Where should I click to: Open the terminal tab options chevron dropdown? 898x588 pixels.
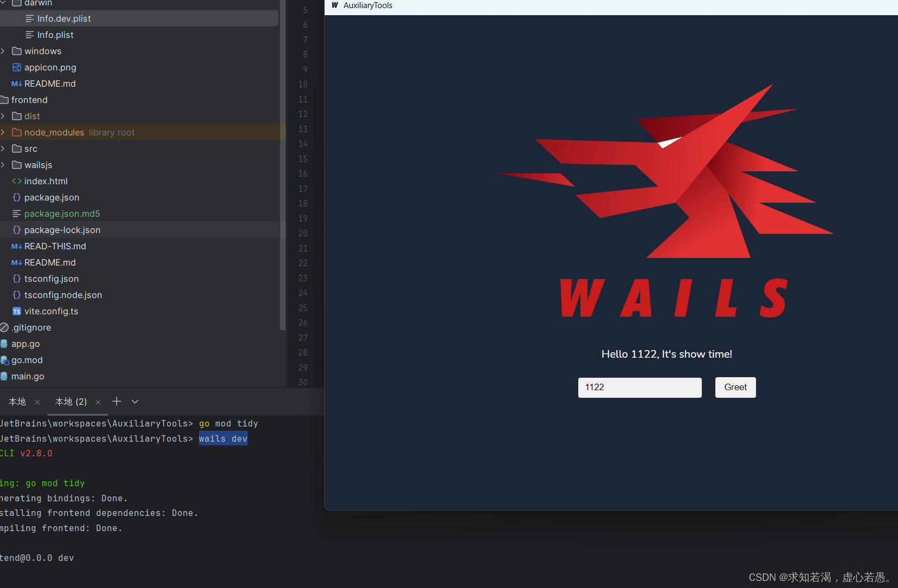pyautogui.click(x=134, y=402)
